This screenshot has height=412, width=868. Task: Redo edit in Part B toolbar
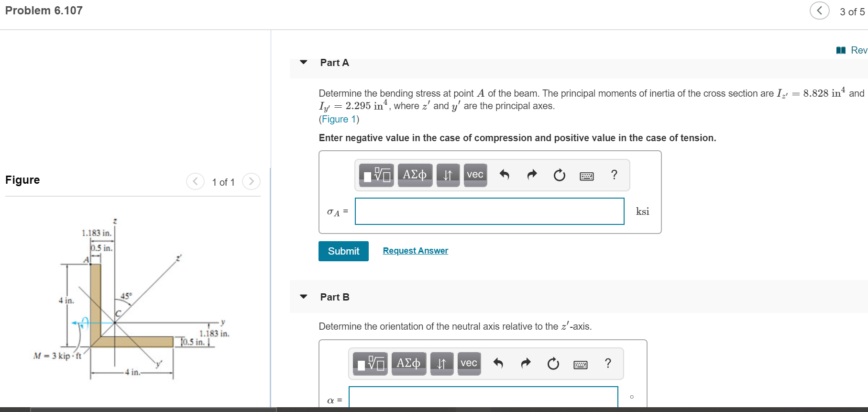coord(526,363)
